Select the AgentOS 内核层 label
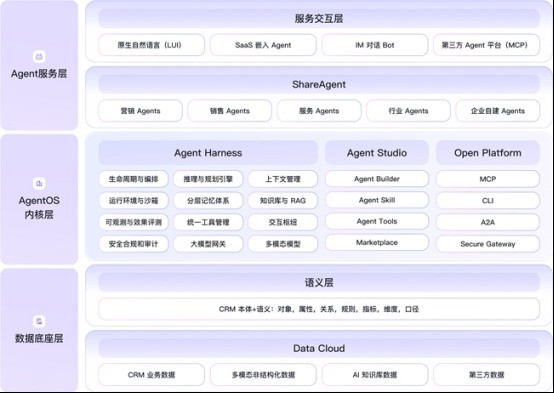Image resolution: width=554 pixels, height=393 pixels. pos(39,207)
